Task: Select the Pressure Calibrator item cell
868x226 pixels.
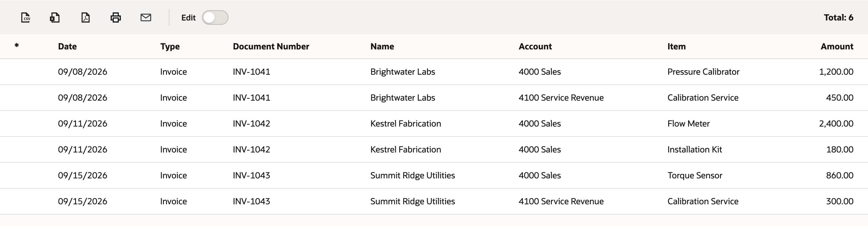Action: (x=703, y=72)
